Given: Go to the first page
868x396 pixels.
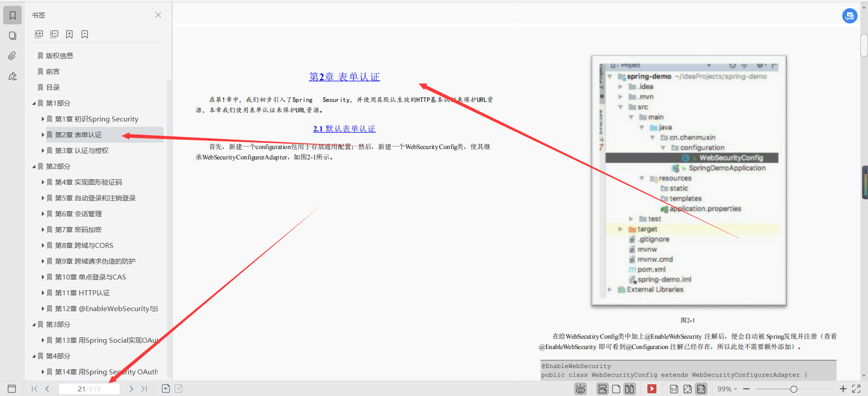Looking at the screenshot, I should 34,389.
